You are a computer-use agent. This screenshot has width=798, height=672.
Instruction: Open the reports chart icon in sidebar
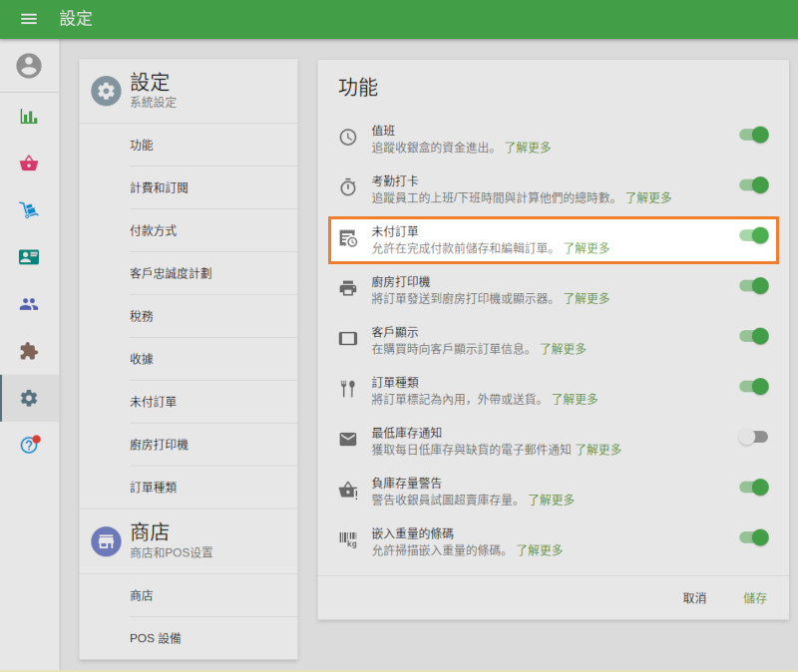30,119
